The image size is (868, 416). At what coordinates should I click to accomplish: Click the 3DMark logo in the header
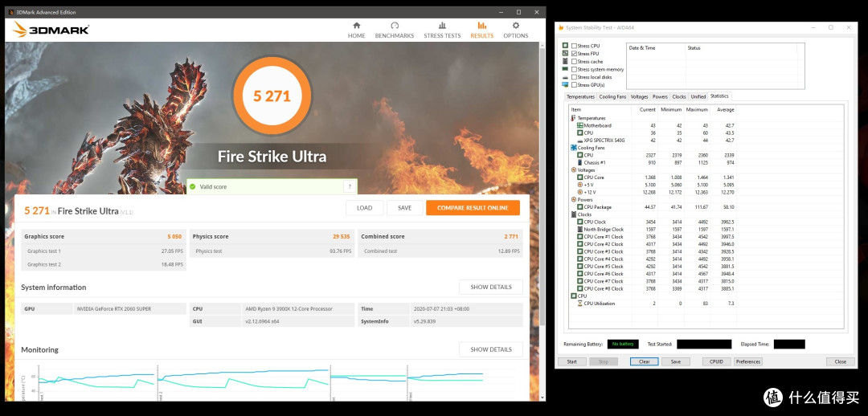51,30
